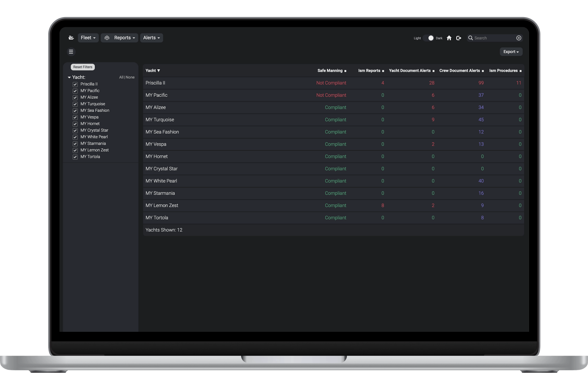
Task: Uncheck the MY Sea Fashion filter checkbox
Action: coord(75,111)
